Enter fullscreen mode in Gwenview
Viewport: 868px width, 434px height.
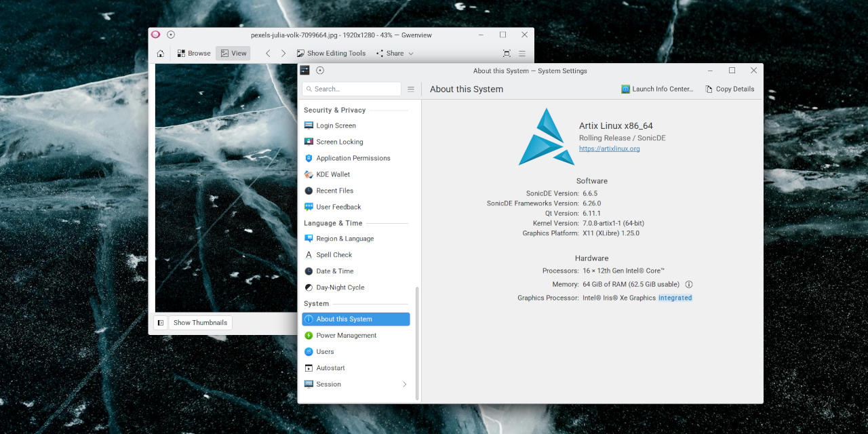(x=507, y=54)
